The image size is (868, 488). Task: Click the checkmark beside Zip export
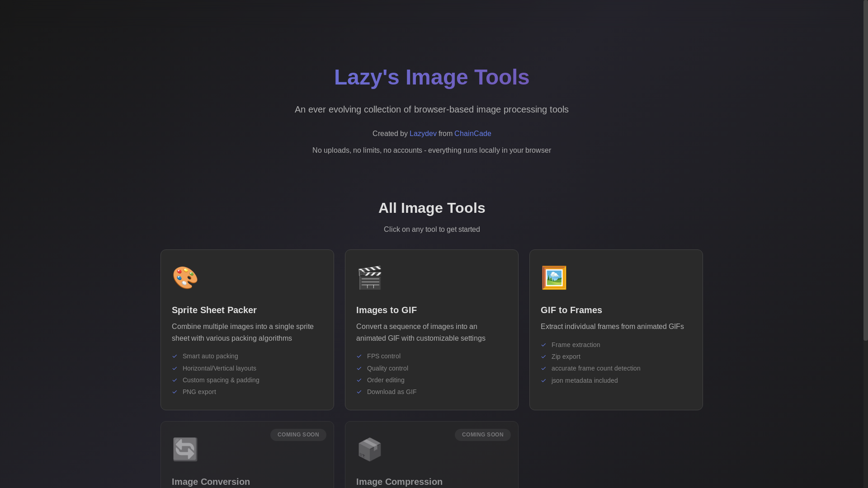tap(543, 357)
